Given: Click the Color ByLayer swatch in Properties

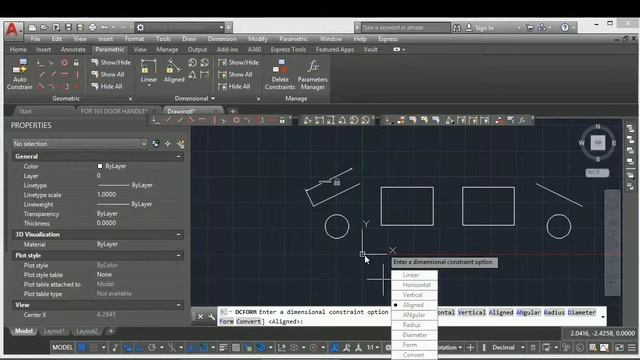Looking at the screenshot, I should [x=100, y=166].
